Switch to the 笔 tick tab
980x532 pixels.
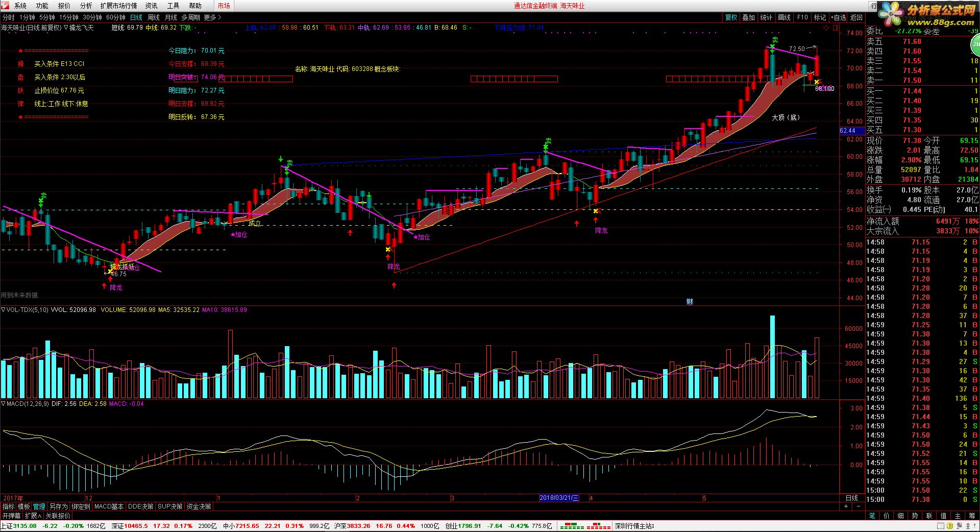[x=872, y=516]
